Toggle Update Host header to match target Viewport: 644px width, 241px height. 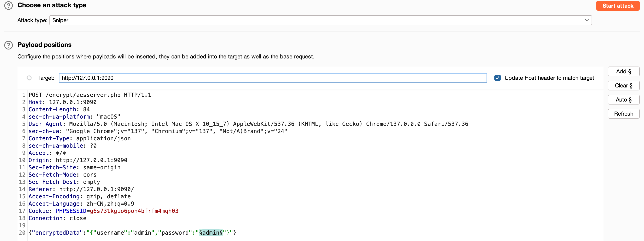[497, 78]
